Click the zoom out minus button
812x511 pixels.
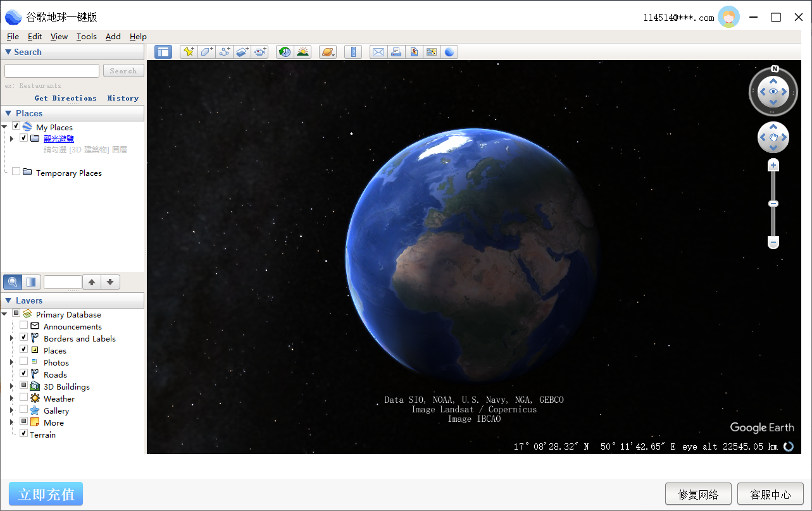773,242
